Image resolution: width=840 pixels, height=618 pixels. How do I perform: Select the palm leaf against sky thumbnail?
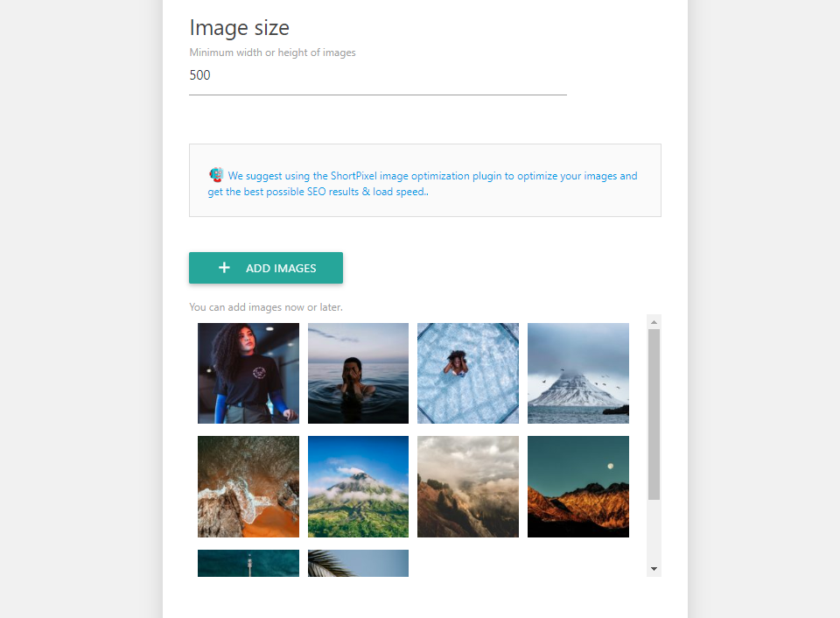click(x=359, y=564)
